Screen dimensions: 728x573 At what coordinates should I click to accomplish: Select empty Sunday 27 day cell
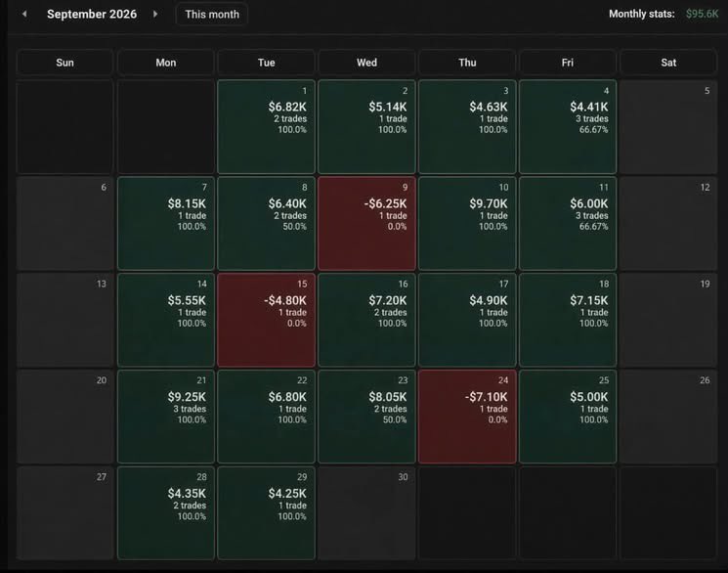[65, 513]
